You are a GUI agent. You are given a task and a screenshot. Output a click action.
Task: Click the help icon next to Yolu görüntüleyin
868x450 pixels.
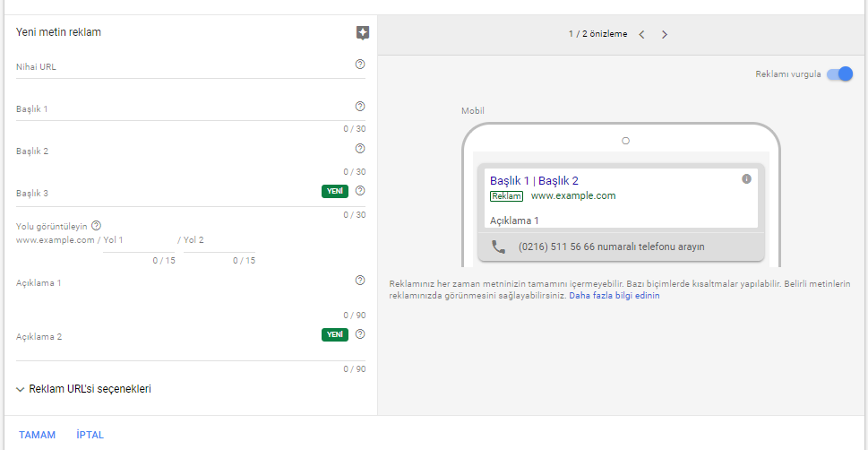click(x=97, y=226)
